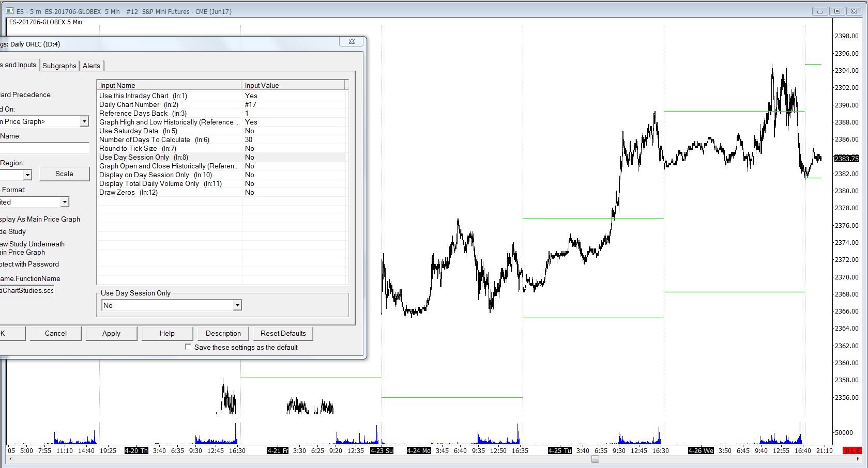868x468 pixels.
Task: Click the 2356.00 price axis label
Action: coord(846,397)
